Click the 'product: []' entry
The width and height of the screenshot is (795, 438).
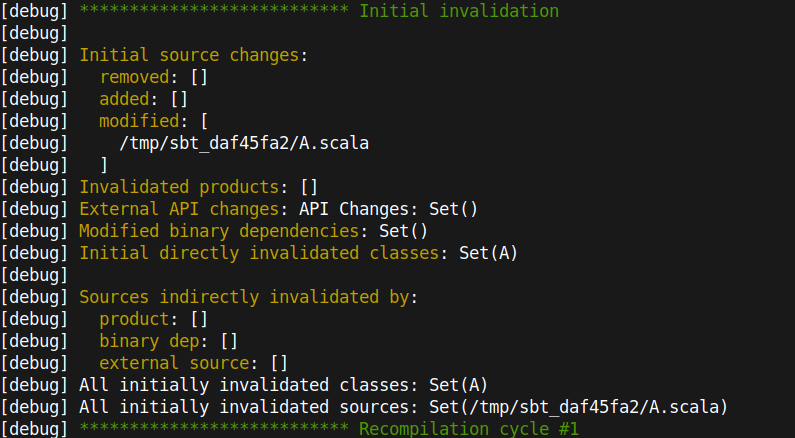click(x=153, y=319)
